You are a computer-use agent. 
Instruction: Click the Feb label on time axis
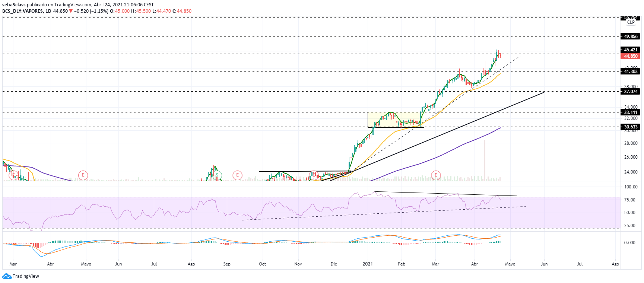402,264
